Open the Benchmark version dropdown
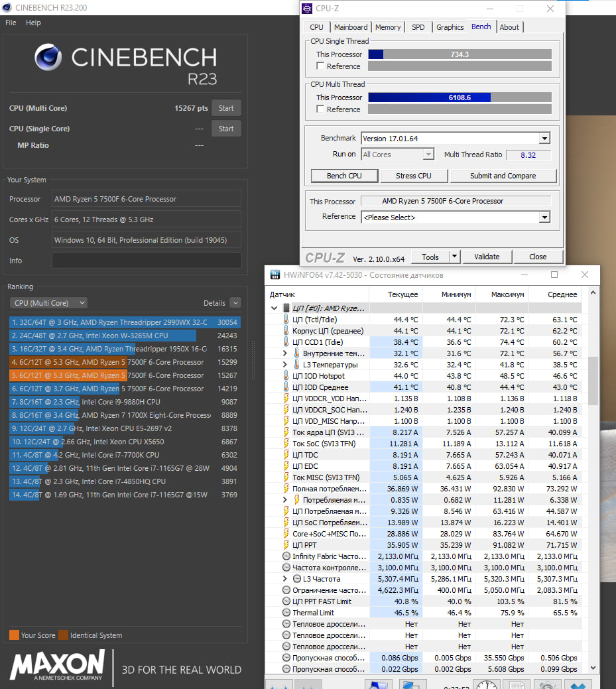616x689 pixels. [544, 139]
